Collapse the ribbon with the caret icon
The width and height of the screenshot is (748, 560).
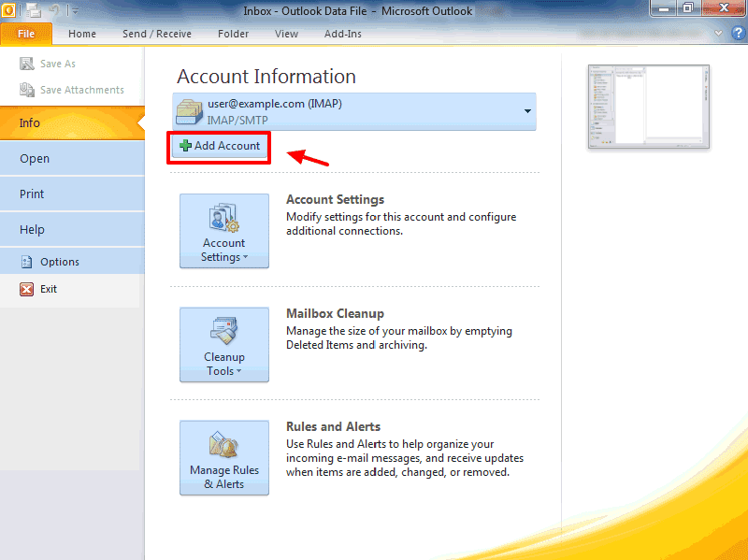(719, 34)
